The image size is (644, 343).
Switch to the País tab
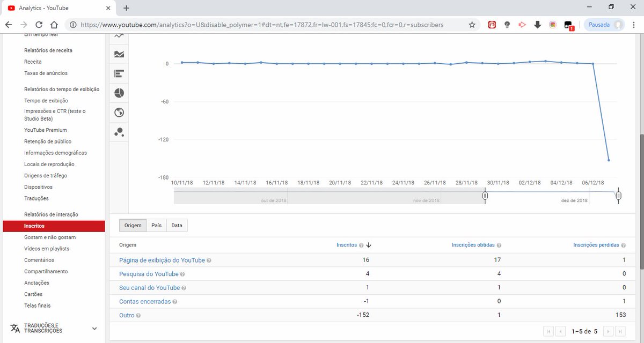(x=156, y=226)
